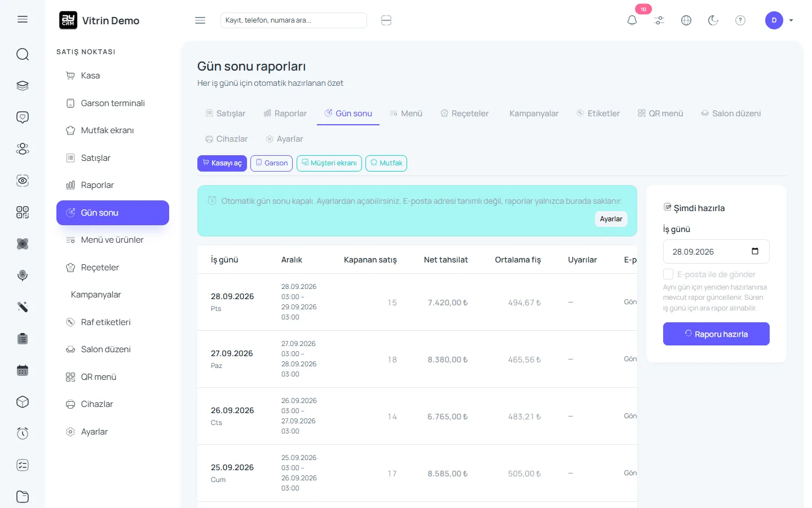
Task: Click the Kasayı aç button
Action: [x=222, y=163]
